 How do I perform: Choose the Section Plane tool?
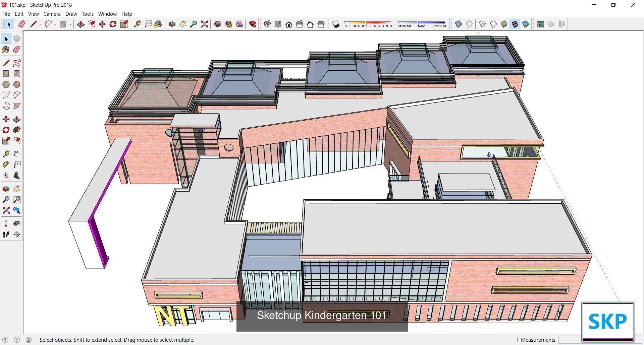pos(17,234)
